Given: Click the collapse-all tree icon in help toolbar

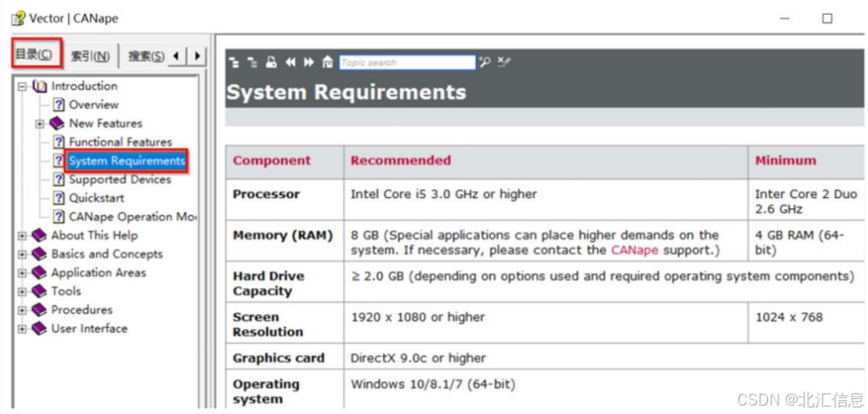Looking at the screenshot, I should (x=252, y=63).
